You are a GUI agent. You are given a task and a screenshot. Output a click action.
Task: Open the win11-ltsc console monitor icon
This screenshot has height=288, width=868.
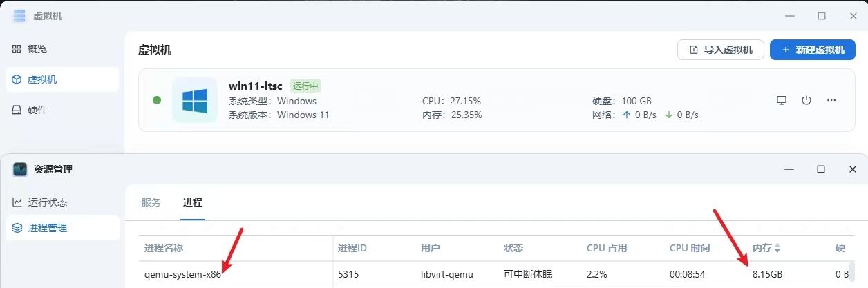(x=782, y=100)
